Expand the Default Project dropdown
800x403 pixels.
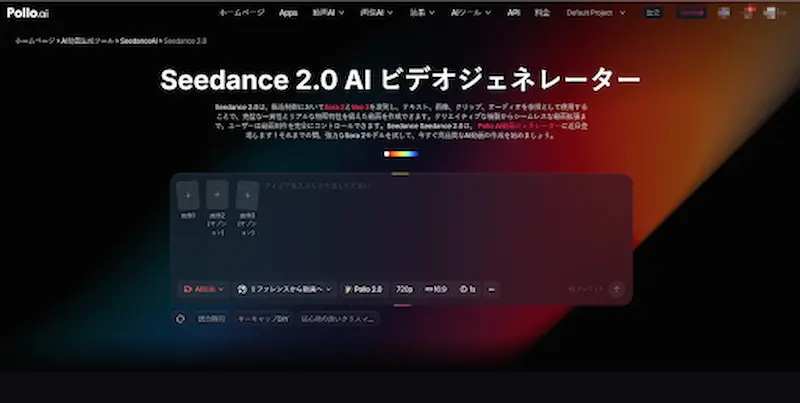point(595,13)
